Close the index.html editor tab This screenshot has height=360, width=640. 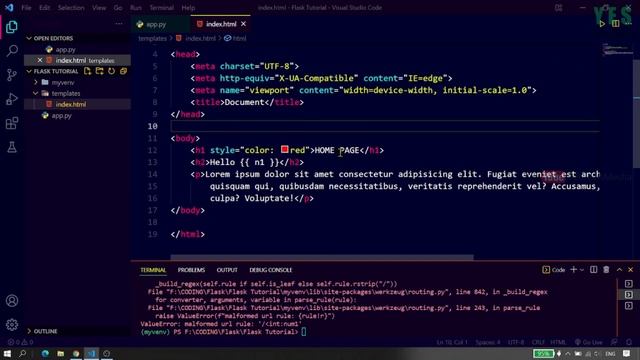coord(243,24)
